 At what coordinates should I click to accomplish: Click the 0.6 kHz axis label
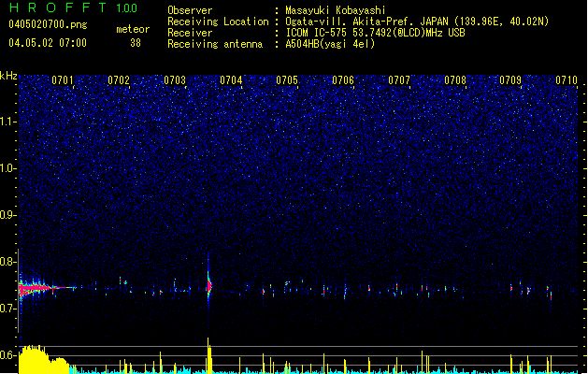[x=7, y=355]
